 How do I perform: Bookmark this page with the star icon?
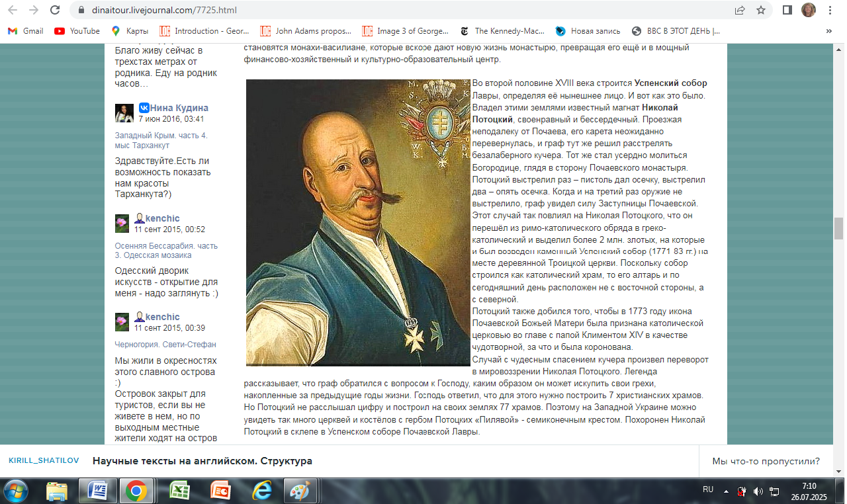[x=761, y=10]
